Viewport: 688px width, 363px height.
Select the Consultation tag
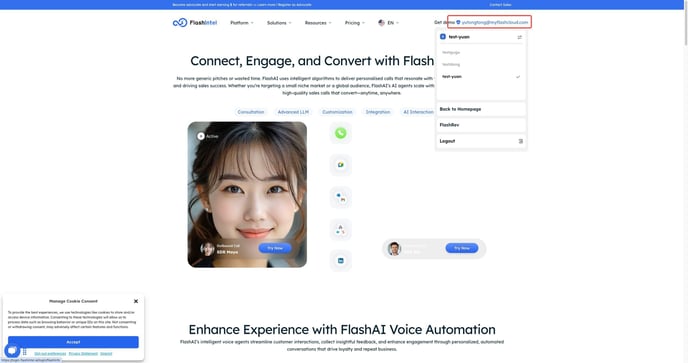(x=251, y=112)
